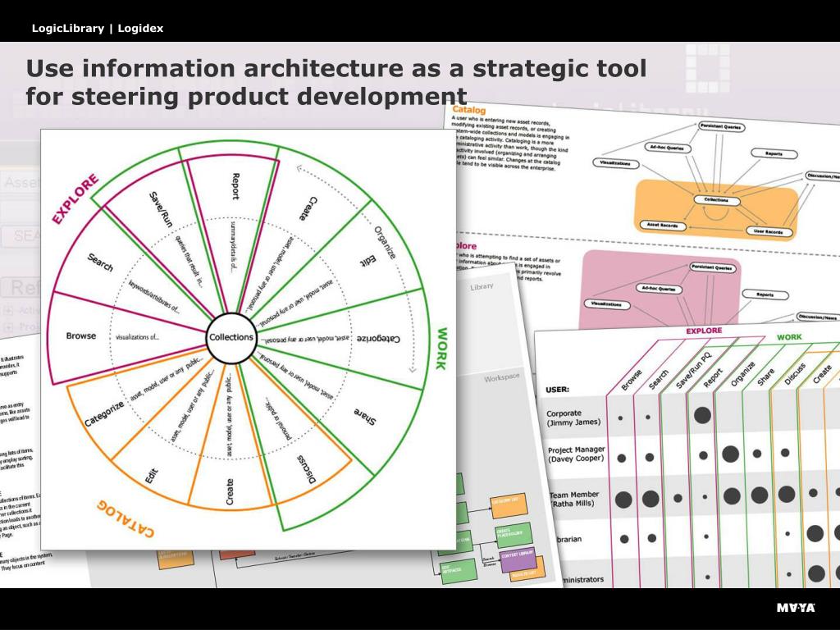This screenshot has height=630, width=840.
Task: Click the orange CATALOG label under wheel
Action: [126, 518]
